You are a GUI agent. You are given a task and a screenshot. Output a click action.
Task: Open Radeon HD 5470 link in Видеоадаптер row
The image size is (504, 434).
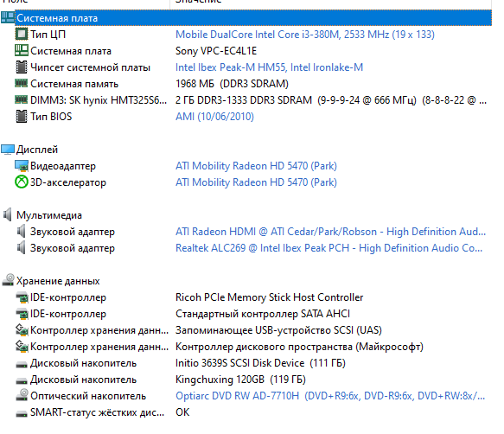point(256,166)
